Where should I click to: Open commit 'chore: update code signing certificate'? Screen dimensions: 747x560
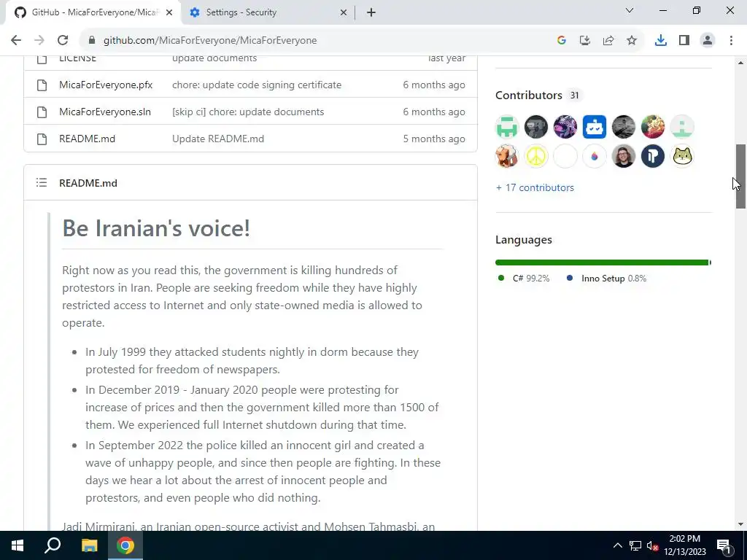point(257,85)
